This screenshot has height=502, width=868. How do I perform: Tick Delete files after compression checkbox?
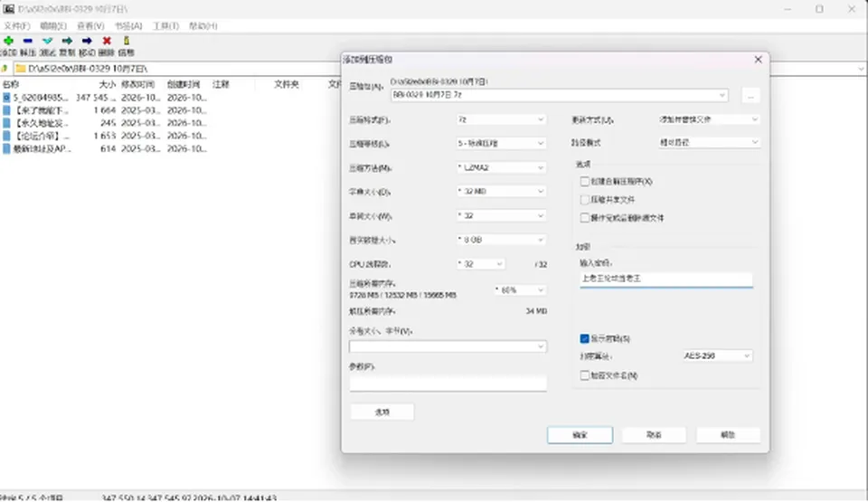[585, 218]
